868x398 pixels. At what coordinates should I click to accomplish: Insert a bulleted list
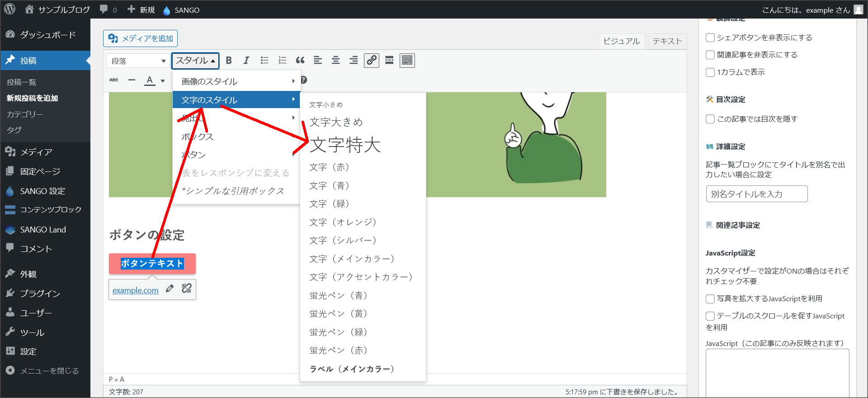click(x=264, y=61)
